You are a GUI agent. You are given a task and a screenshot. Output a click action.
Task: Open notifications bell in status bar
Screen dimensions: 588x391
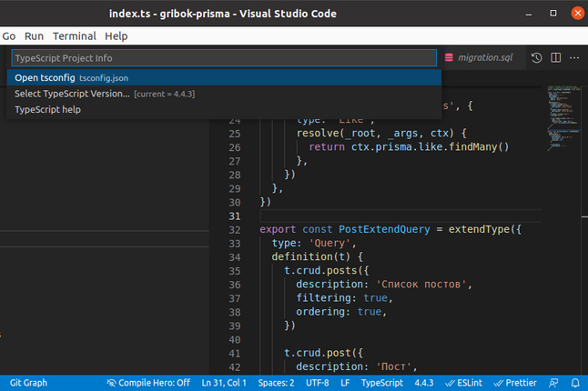point(575,383)
